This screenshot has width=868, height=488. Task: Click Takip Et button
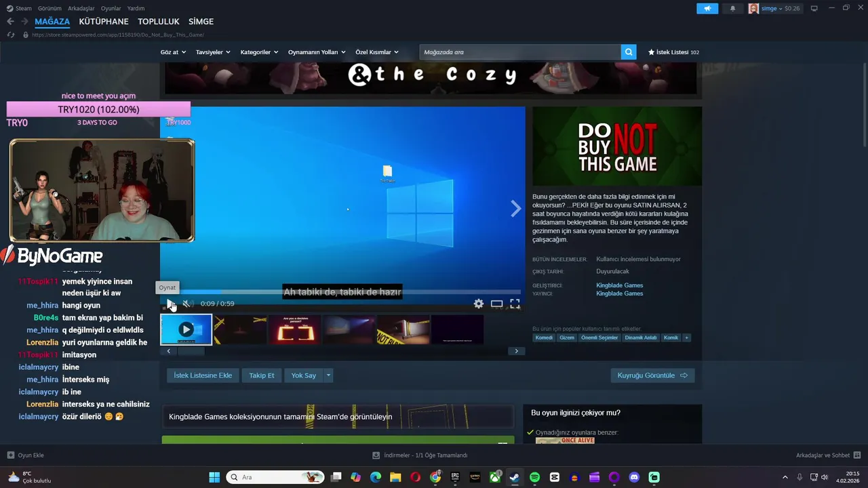point(262,375)
